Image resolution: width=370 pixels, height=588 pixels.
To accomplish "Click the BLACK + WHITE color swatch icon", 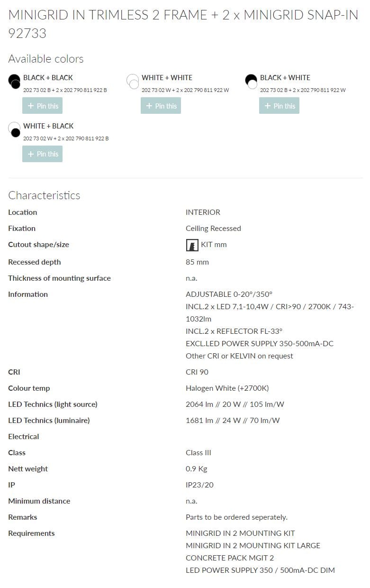I will pyautogui.click(x=251, y=82).
